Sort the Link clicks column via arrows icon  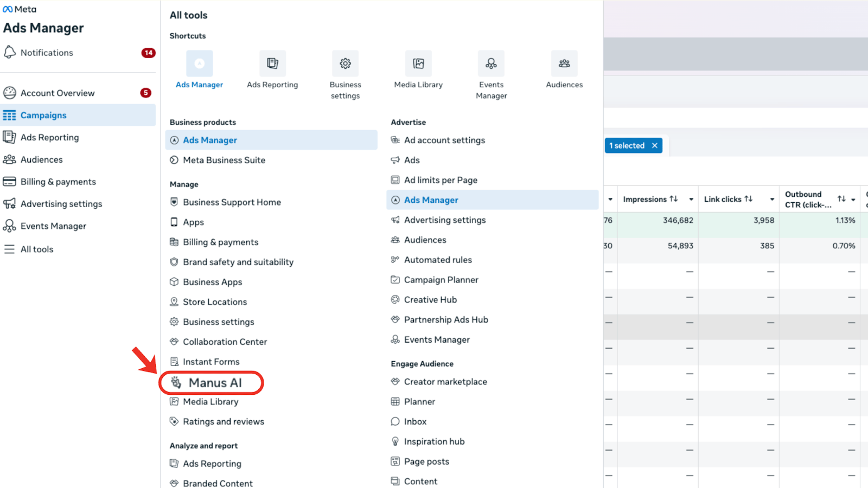749,199
